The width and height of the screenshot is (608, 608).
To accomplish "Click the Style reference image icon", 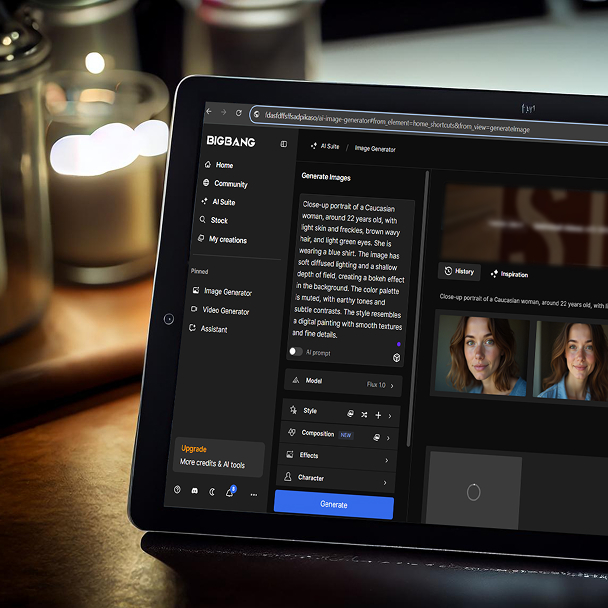I will click(350, 413).
